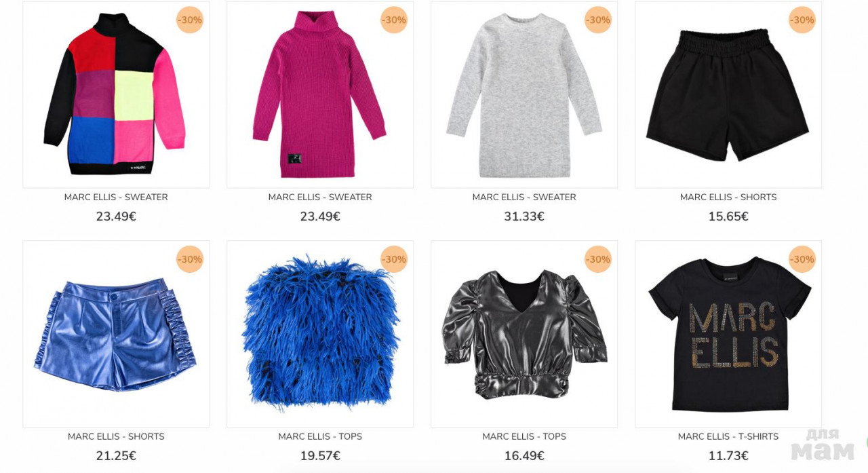Viewport: 868px width, 473px height.
Task: Select the 19.57€ price of feather top
Action: pos(320,456)
